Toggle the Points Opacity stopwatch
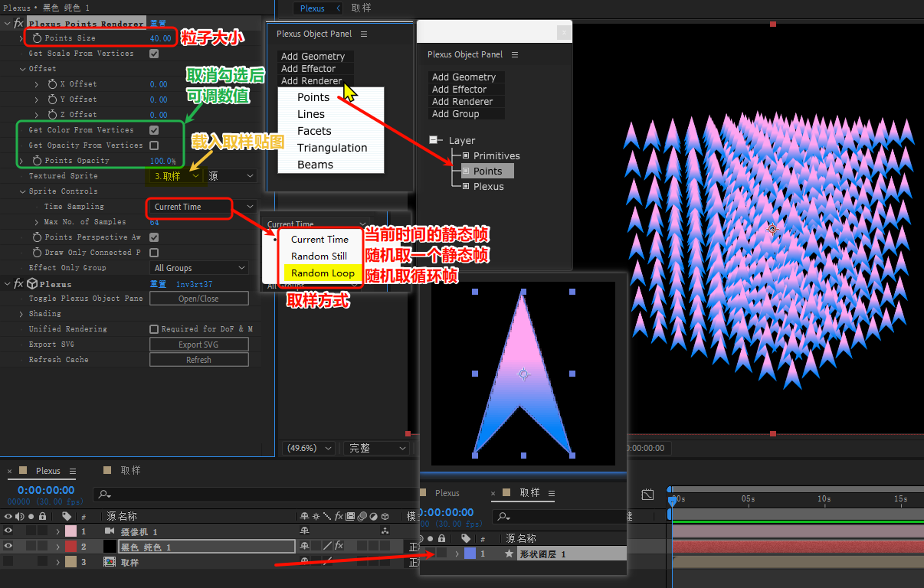This screenshot has height=588, width=924. point(37,160)
